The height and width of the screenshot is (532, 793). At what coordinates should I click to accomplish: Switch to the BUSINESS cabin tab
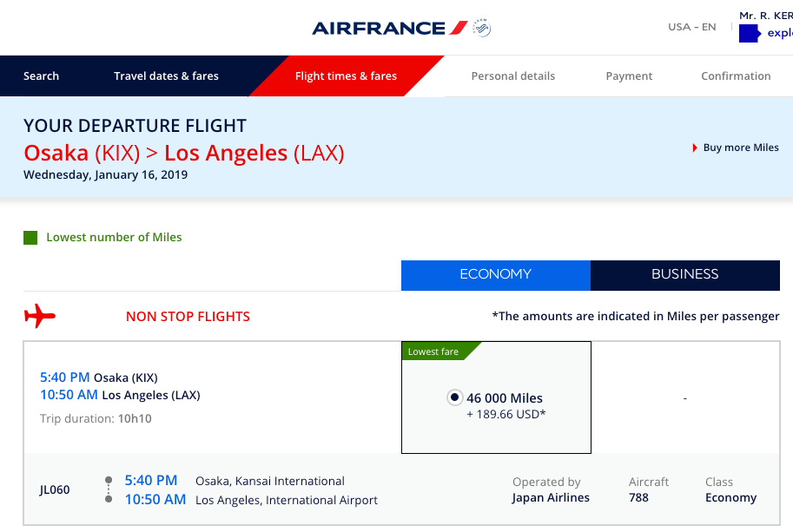point(684,274)
